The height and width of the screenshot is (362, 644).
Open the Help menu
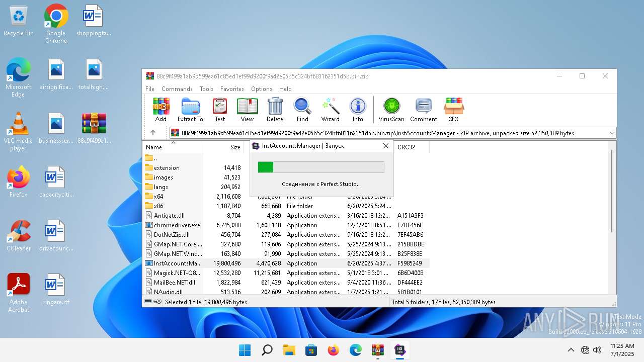point(285,88)
